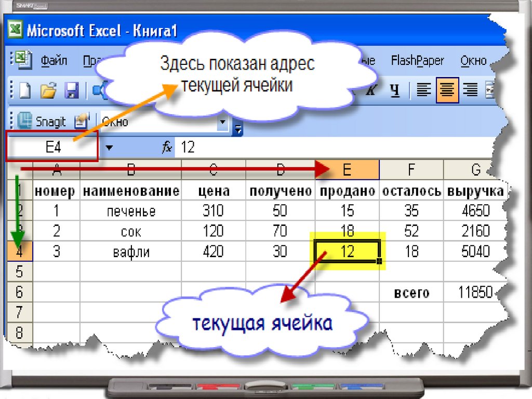Click the cell выручка

475,191
